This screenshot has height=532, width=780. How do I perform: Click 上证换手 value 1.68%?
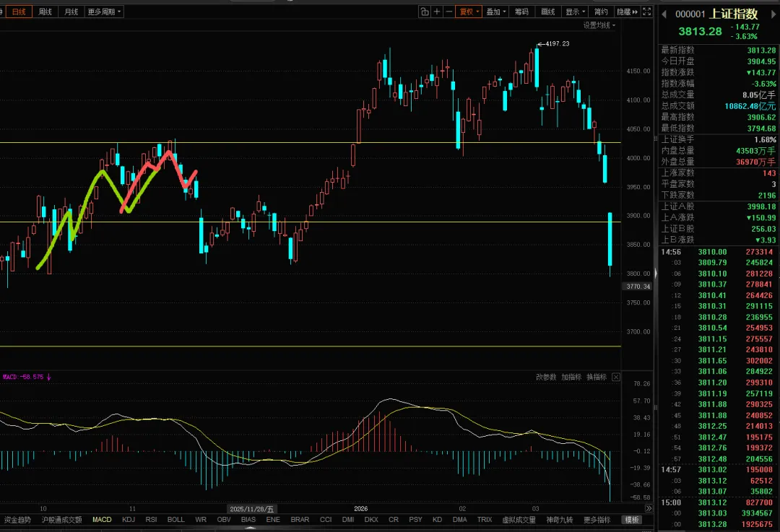point(765,140)
